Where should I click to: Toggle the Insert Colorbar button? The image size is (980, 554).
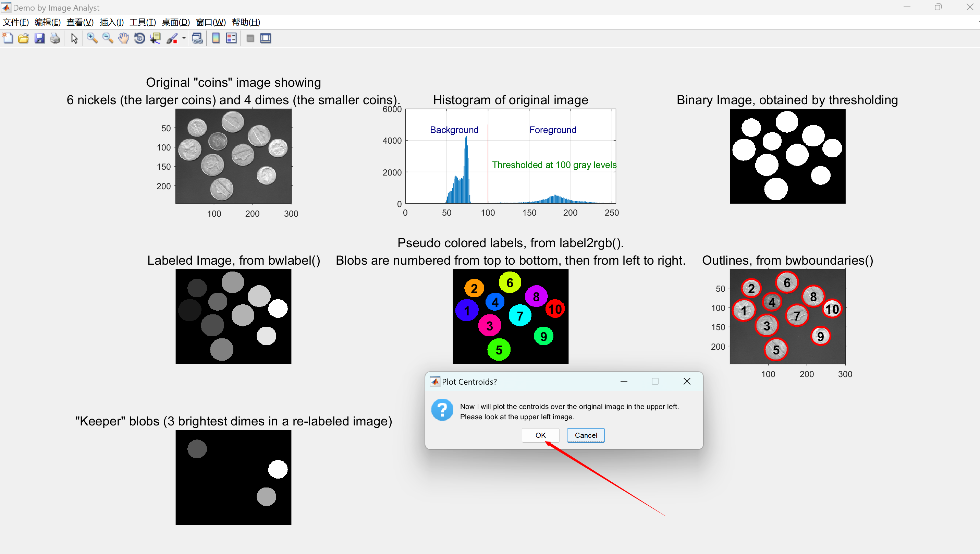pyautogui.click(x=216, y=38)
